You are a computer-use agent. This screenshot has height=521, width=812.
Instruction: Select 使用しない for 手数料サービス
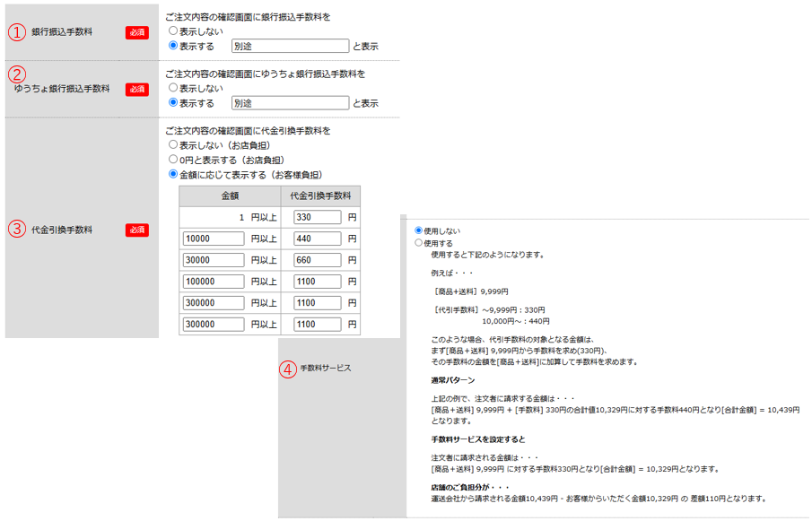coord(418,230)
